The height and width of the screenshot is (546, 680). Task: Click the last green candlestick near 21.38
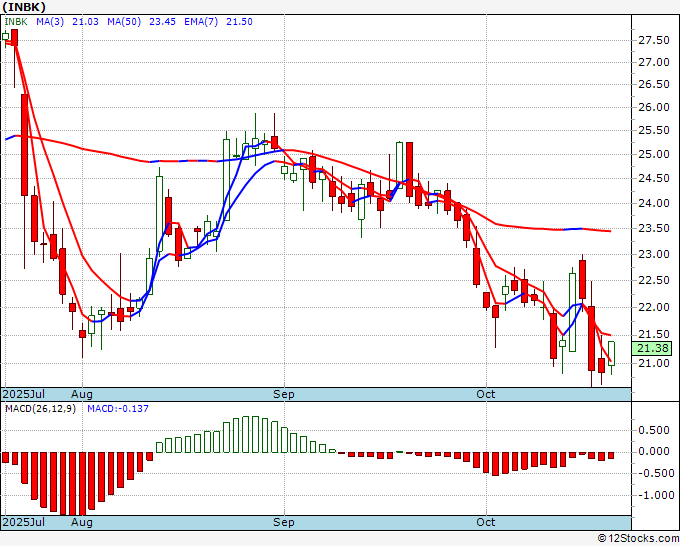click(x=611, y=353)
